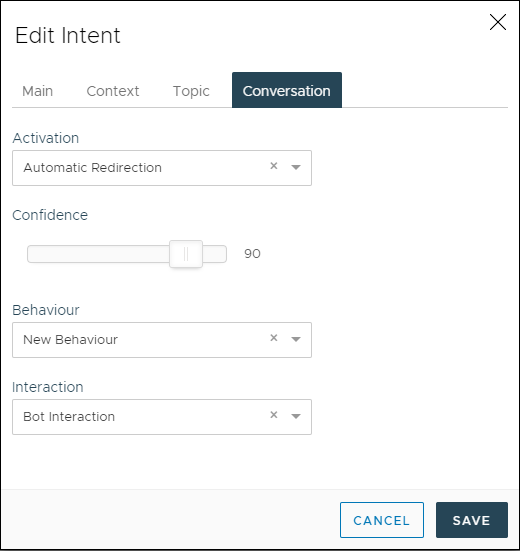Screen dimensions: 520x551
Task: Select the Topic tab
Action: 191,91
